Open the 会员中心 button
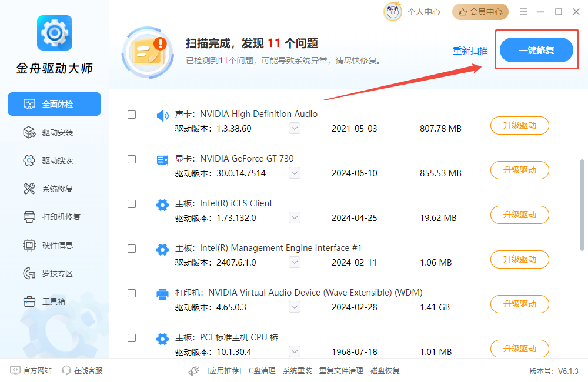 click(480, 12)
